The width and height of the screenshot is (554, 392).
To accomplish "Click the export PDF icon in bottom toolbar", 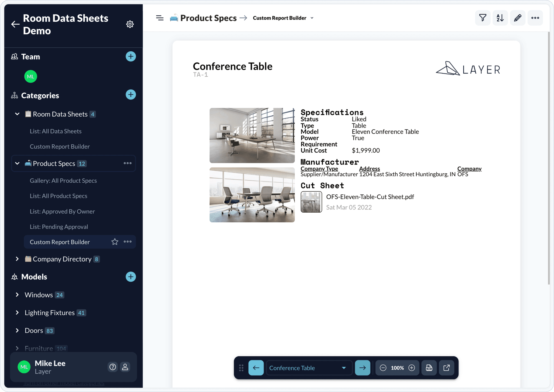I will 429,368.
